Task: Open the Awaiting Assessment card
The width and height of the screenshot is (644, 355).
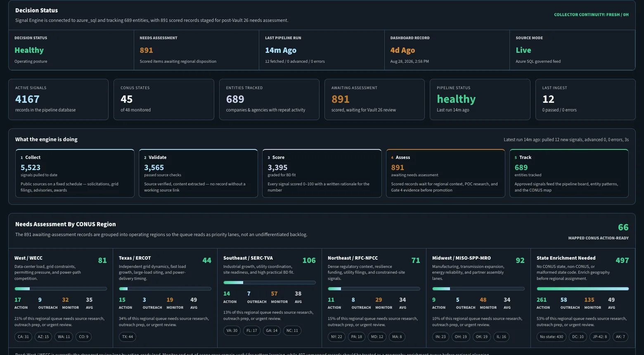Action: point(374,99)
